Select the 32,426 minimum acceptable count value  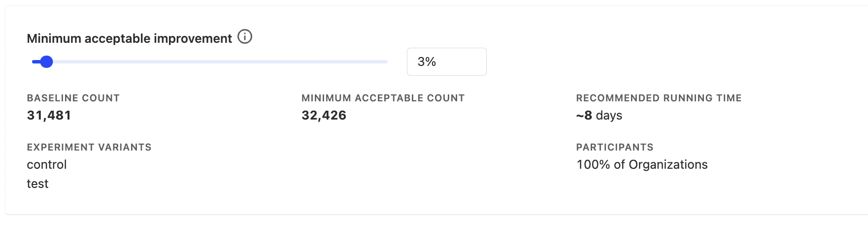[324, 115]
